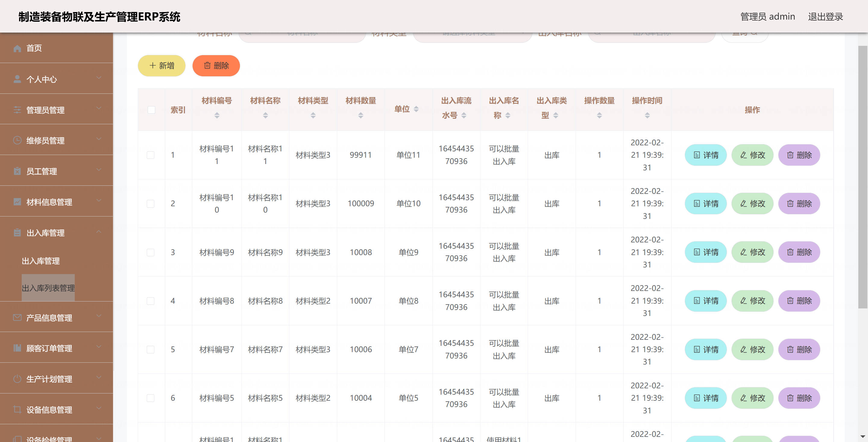The image size is (868, 442).
Task: Click the page vertical scrollbar thumb
Action: point(863,177)
